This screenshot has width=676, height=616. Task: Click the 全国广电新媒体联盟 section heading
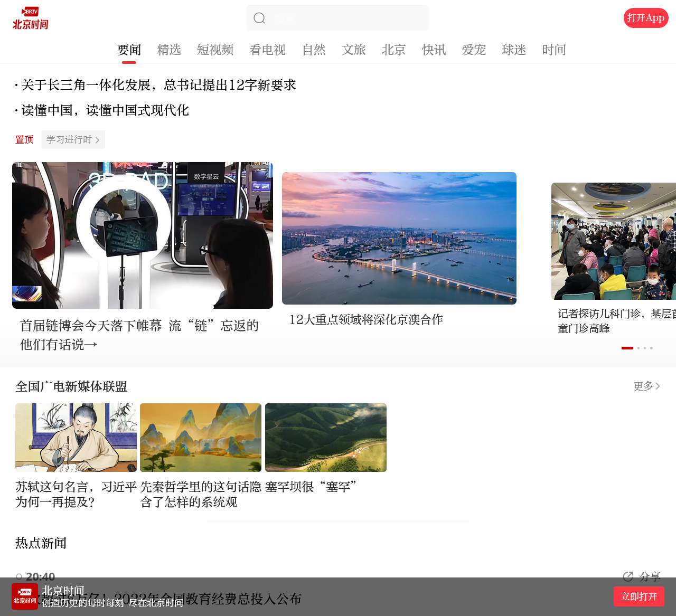coord(71,386)
